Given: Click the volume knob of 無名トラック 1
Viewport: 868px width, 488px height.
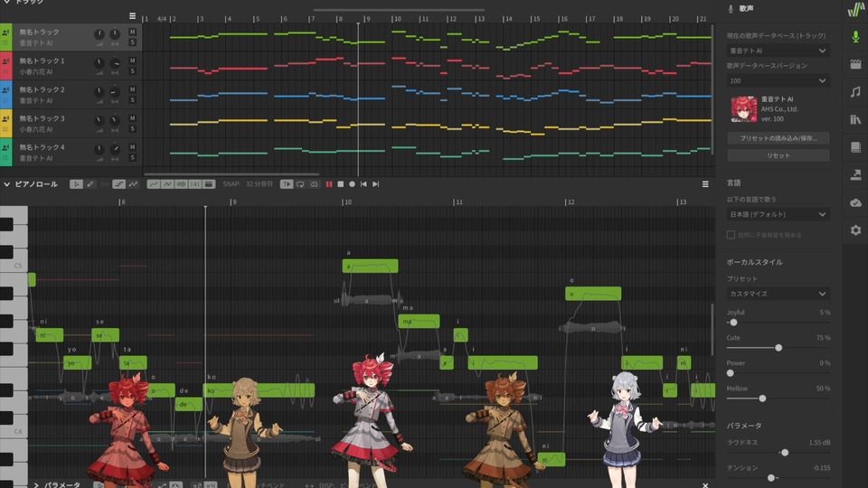Looking at the screenshot, I should 99,63.
